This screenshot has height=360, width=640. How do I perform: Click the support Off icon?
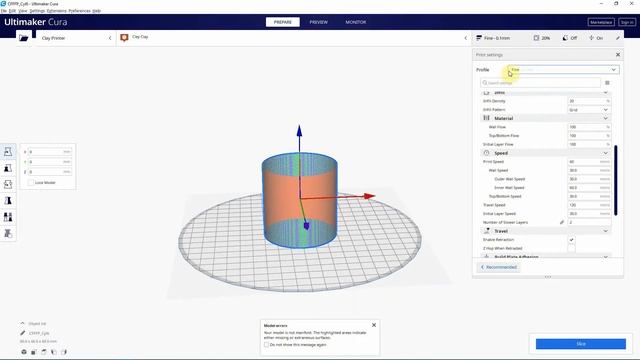coord(565,38)
